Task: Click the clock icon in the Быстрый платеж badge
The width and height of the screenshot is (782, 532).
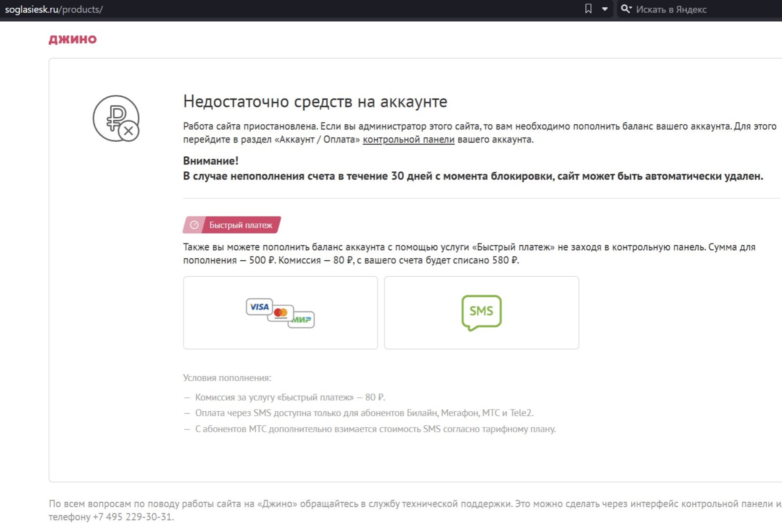Action: point(194,225)
